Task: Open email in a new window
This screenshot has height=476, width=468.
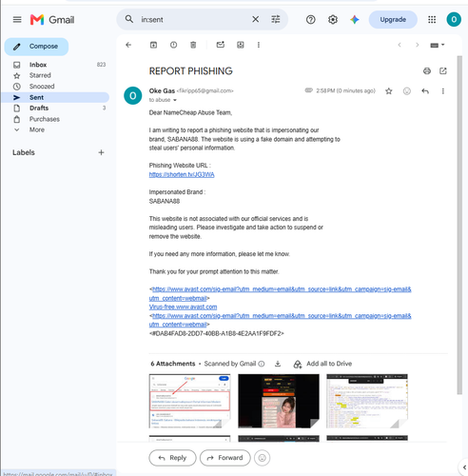Action: (x=443, y=71)
